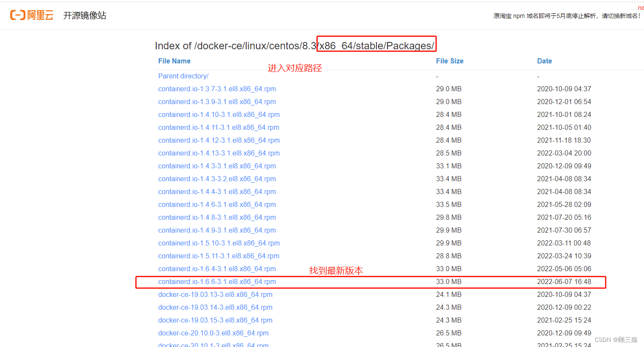Open containerd.io-1.5.10-3.1.el8 rpm link
644x347 pixels.
point(219,243)
